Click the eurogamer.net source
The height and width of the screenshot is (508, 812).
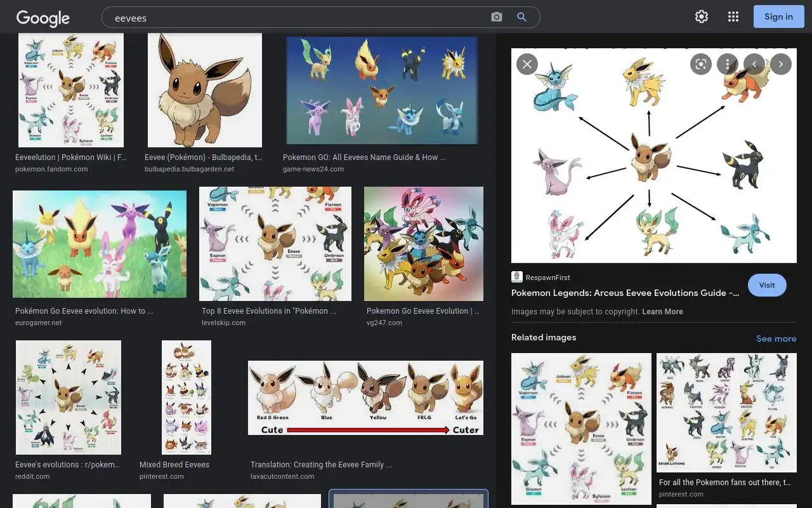tap(39, 323)
